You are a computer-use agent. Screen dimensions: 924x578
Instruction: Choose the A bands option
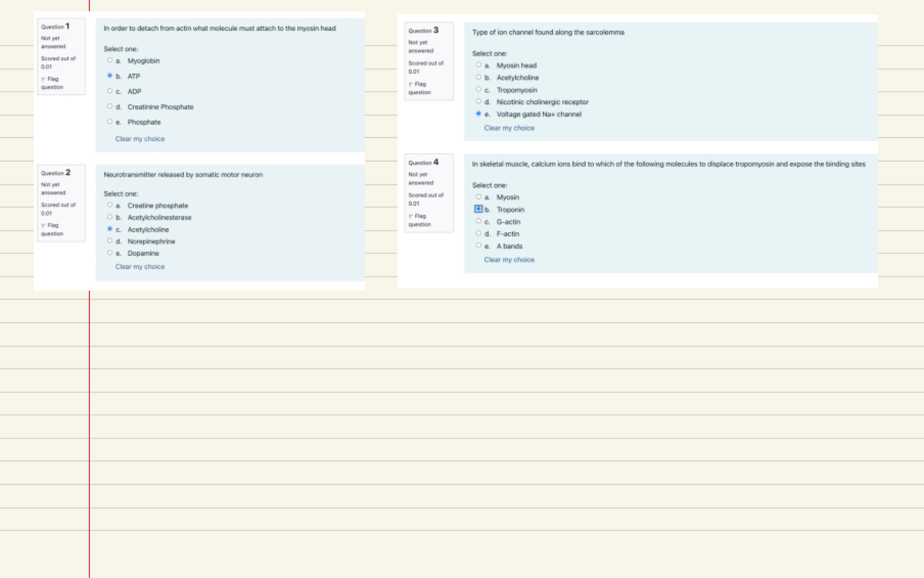[479, 246]
